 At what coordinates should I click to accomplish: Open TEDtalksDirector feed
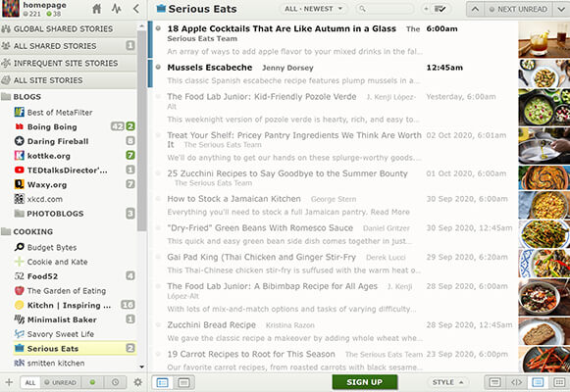pos(75,171)
